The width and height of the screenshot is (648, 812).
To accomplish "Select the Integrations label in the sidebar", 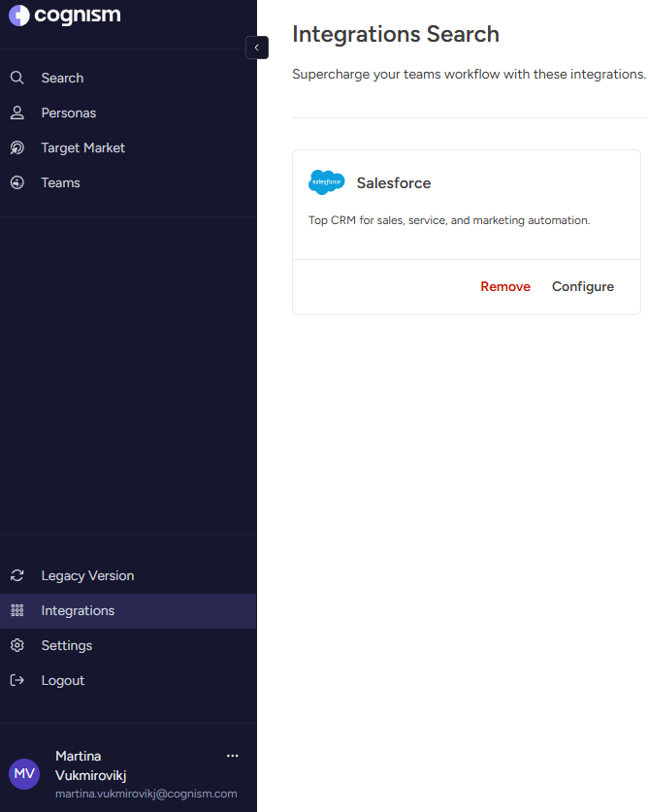I will pyautogui.click(x=78, y=610).
